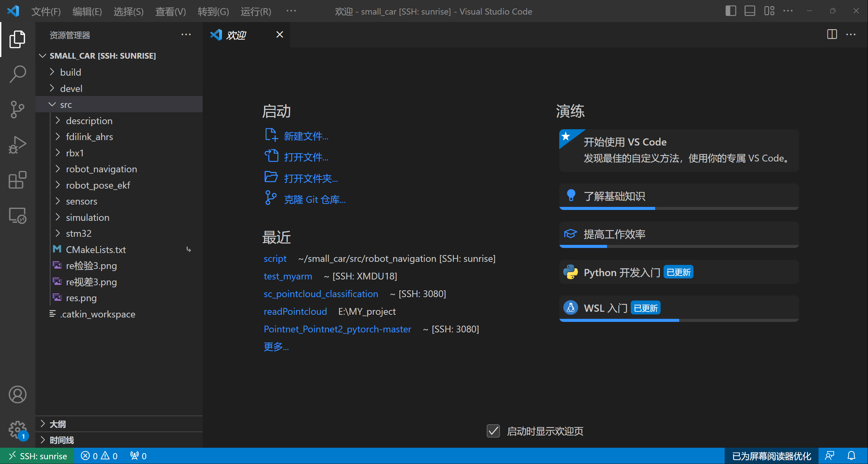Image resolution: width=868 pixels, height=464 pixels.
Task: Open the Search view in activity bar
Action: (x=17, y=74)
